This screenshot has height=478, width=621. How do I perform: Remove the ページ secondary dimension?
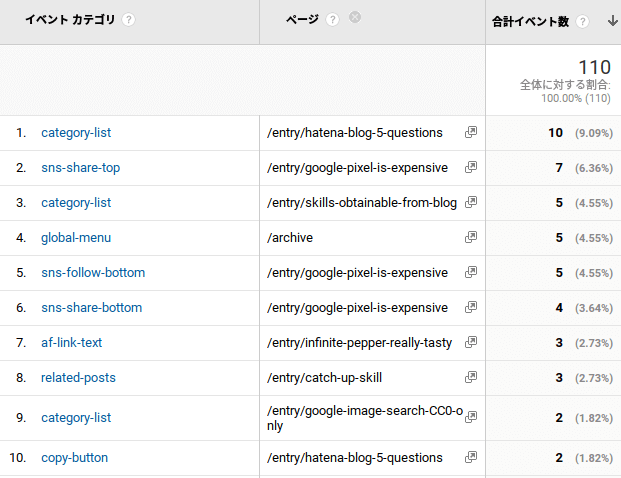click(x=355, y=17)
